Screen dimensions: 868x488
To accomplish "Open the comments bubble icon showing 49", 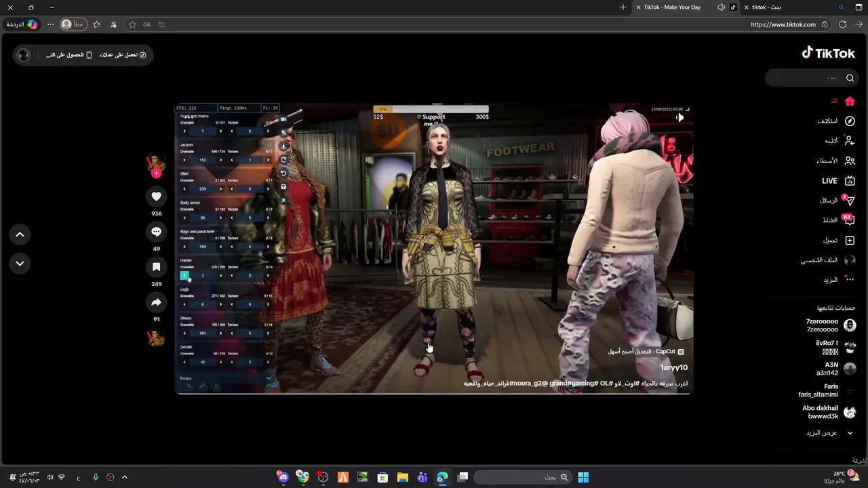I will coord(156,232).
